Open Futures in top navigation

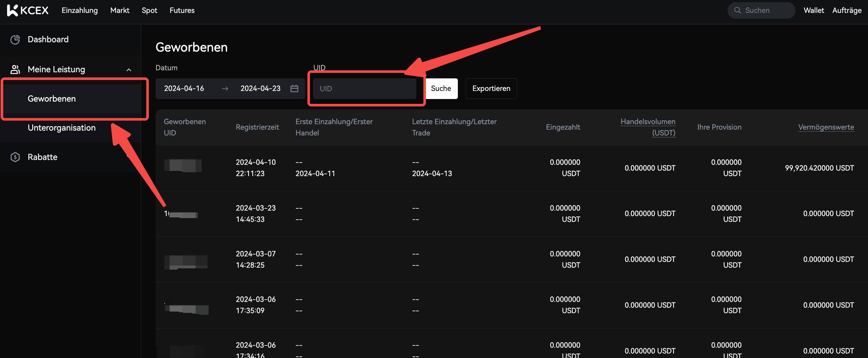pos(182,10)
